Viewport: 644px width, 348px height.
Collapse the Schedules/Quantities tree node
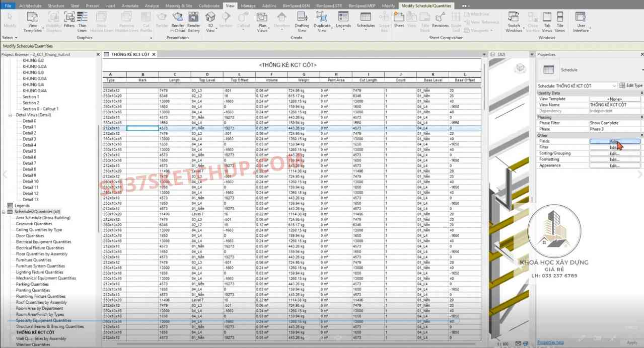(4, 212)
